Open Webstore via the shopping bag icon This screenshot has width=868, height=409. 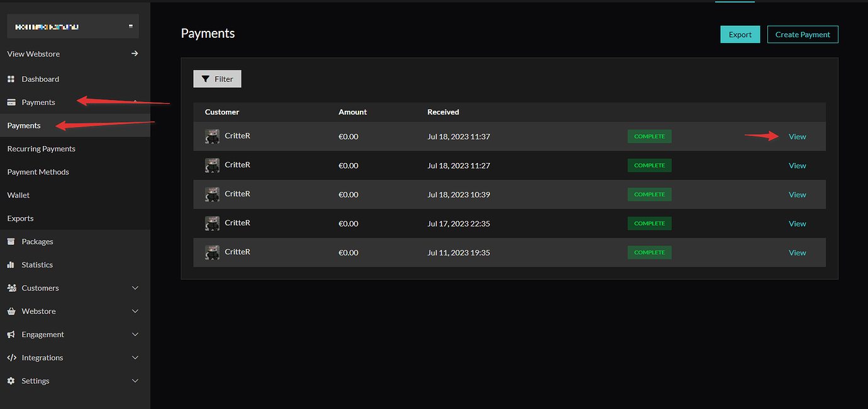coord(12,311)
